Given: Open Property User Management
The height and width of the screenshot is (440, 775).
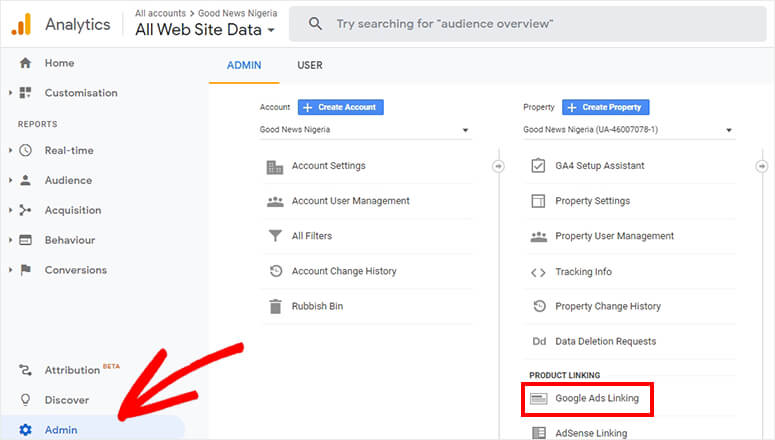Looking at the screenshot, I should (x=614, y=236).
